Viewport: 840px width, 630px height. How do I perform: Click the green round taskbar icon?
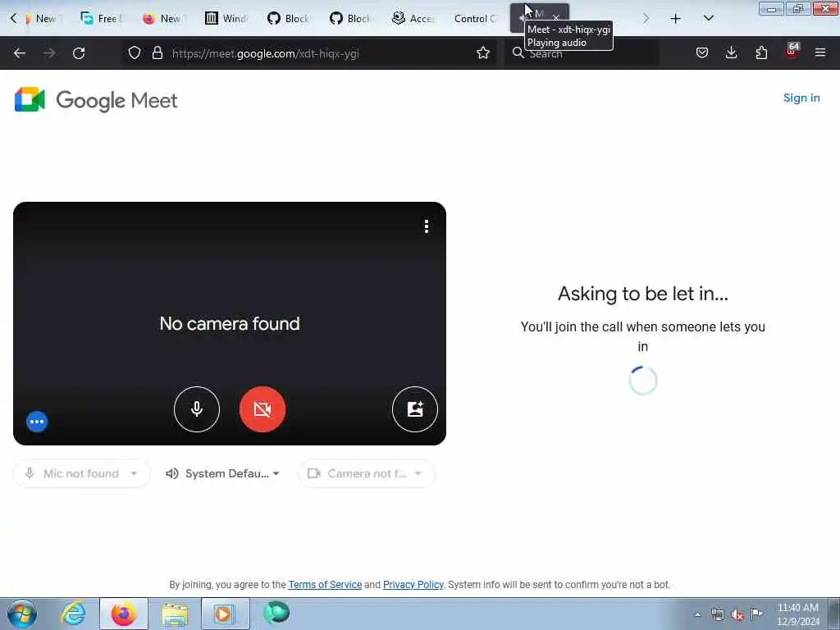tap(276, 614)
